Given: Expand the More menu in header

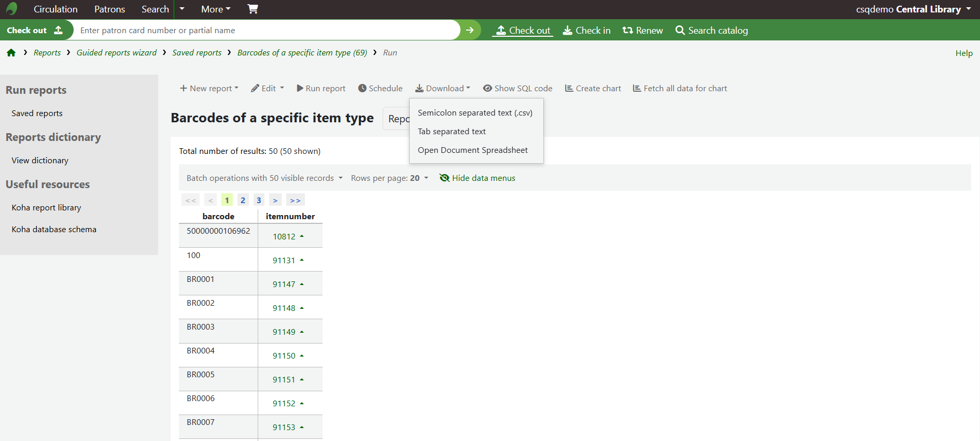Looking at the screenshot, I should (x=216, y=9).
